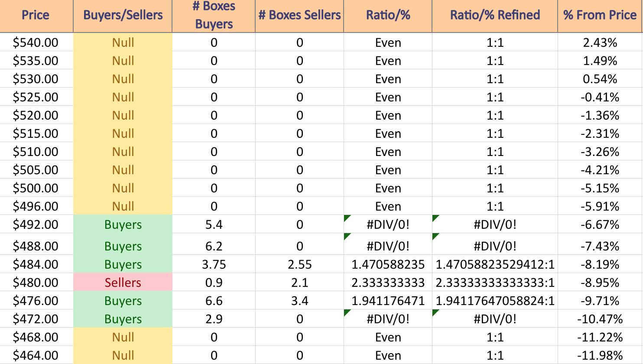643x364 pixels.
Task: Select the 0.54% from price cell
Action: (600, 78)
